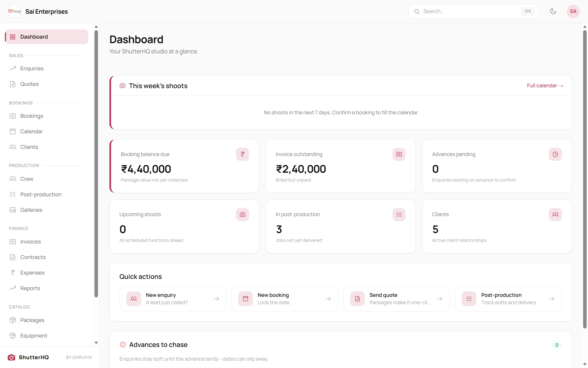This screenshot has height=368, width=588.
Task: Open the Clients stat card
Action: click(x=497, y=226)
